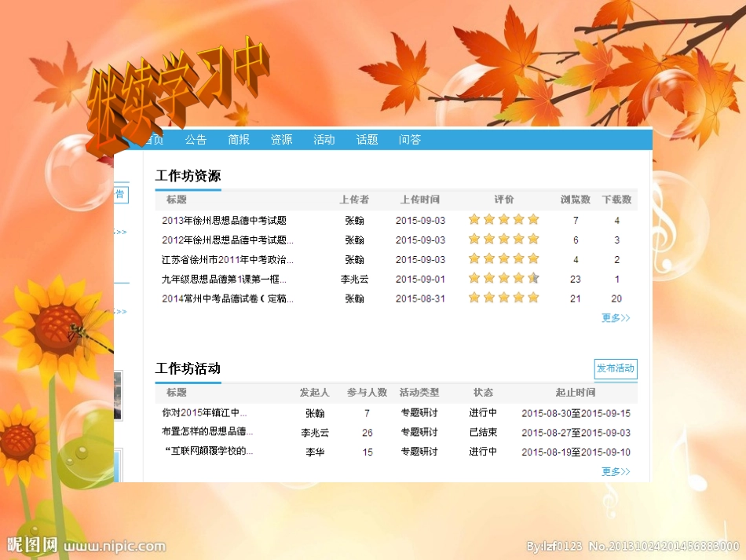746x560 pixels.
Task: Click the star rating for 2013年徐州思想品德中考试题
Action: coord(504,219)
